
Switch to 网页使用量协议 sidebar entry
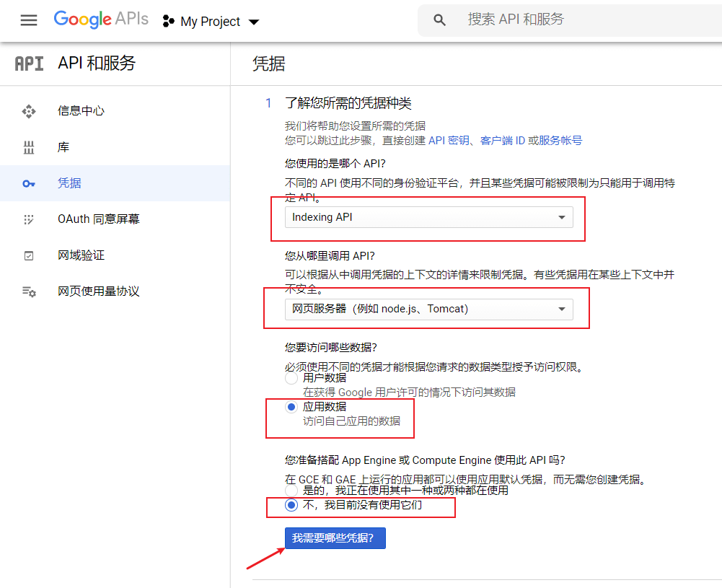[29, 291]
